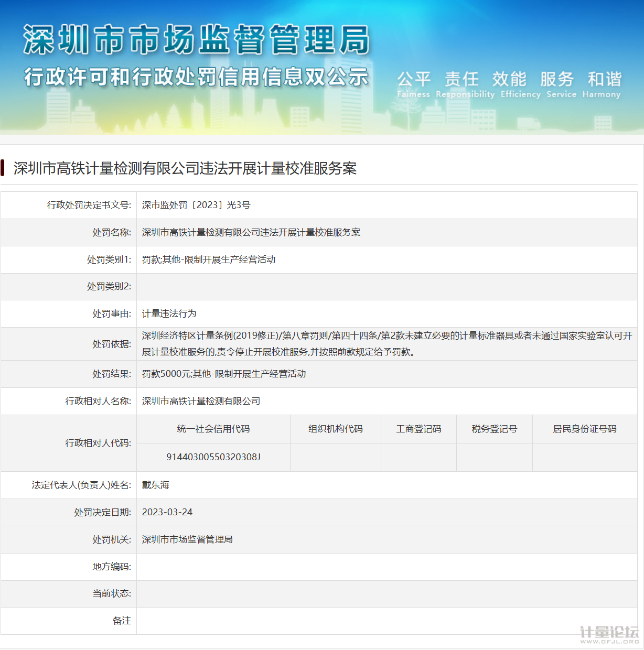
Task: Click the 服务 Service slogan in banner
Action: coord(561,84)
